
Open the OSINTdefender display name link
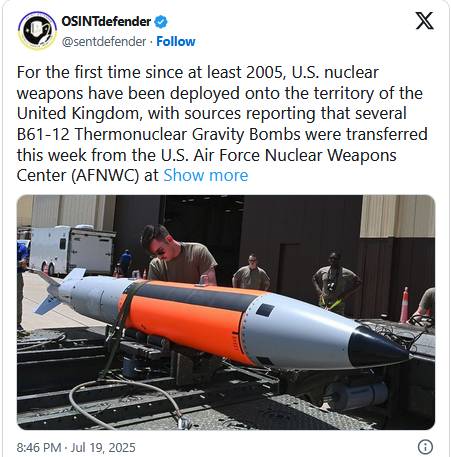click(106, 22)
